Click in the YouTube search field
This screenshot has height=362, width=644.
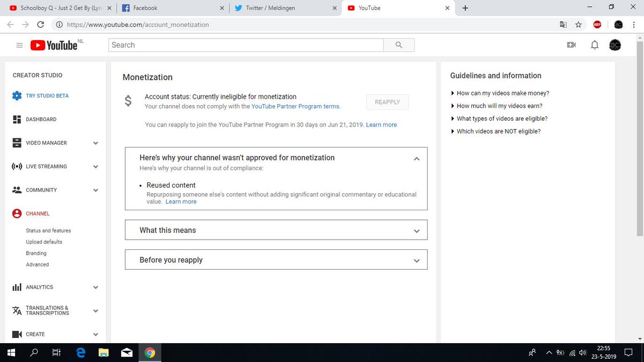246,45
